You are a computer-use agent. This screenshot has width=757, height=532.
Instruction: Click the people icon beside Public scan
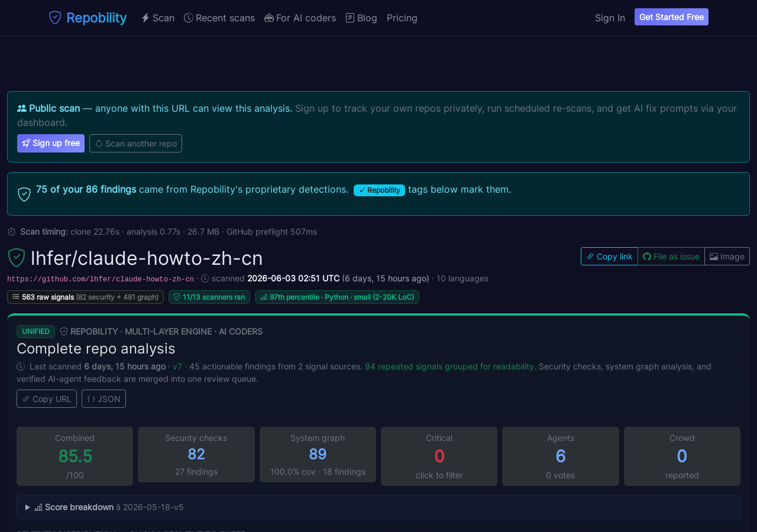coord(22,108)
